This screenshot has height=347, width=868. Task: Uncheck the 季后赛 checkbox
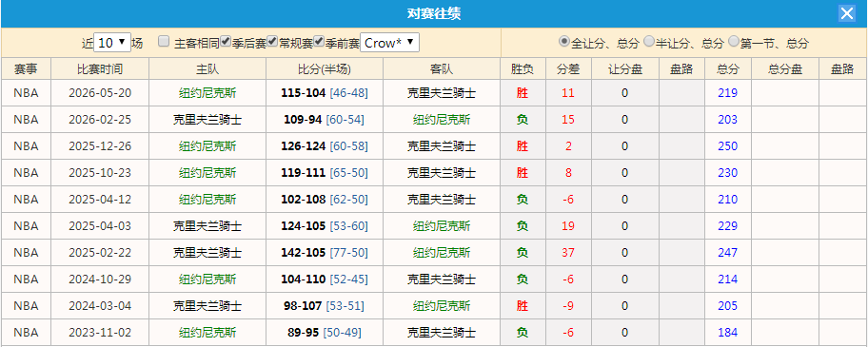226,41
